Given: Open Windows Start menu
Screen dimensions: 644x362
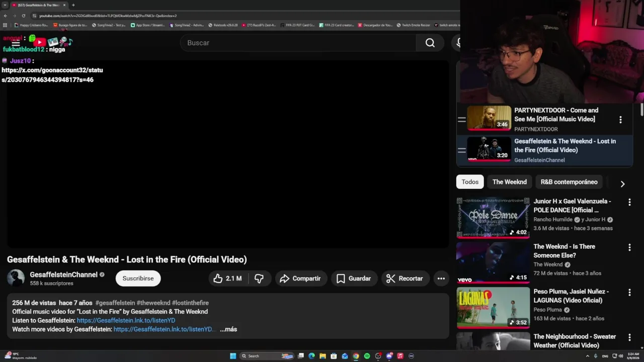Looking at the screenshot, I should point(233,356).
